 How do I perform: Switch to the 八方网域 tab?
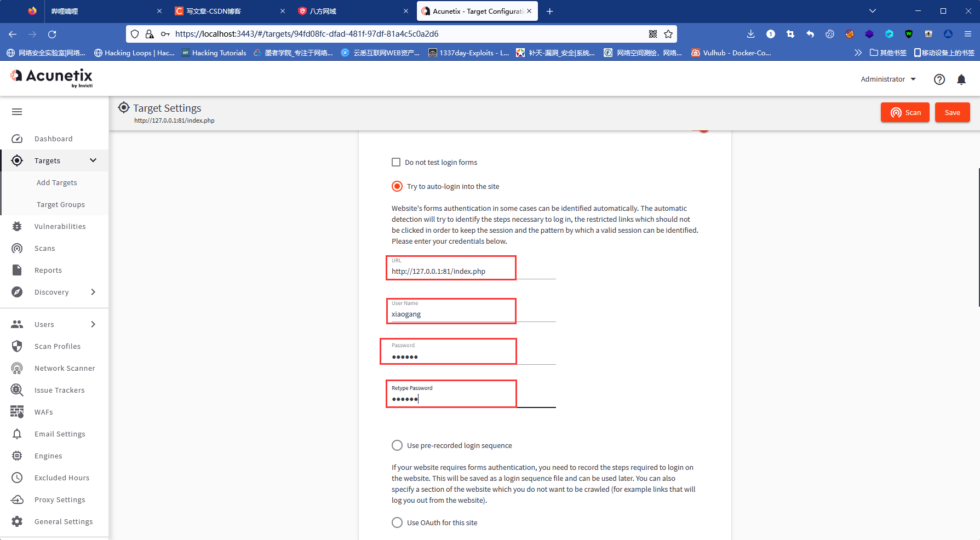353,11
